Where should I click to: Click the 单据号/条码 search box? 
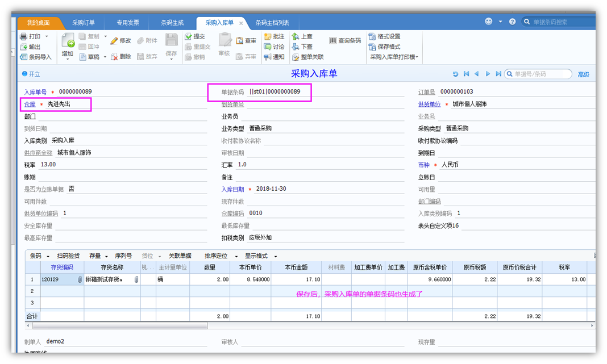(538, 74)
